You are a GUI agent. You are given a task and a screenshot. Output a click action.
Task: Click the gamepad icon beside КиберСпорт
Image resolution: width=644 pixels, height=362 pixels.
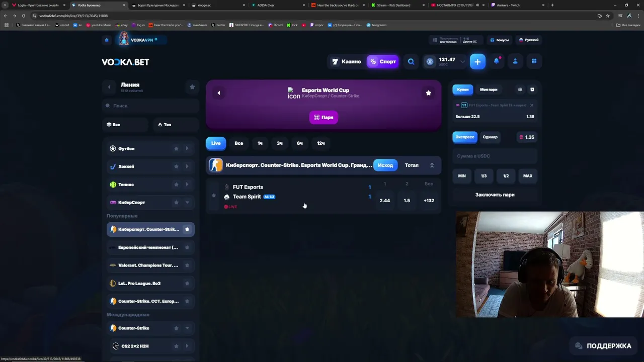coord(113,202)
